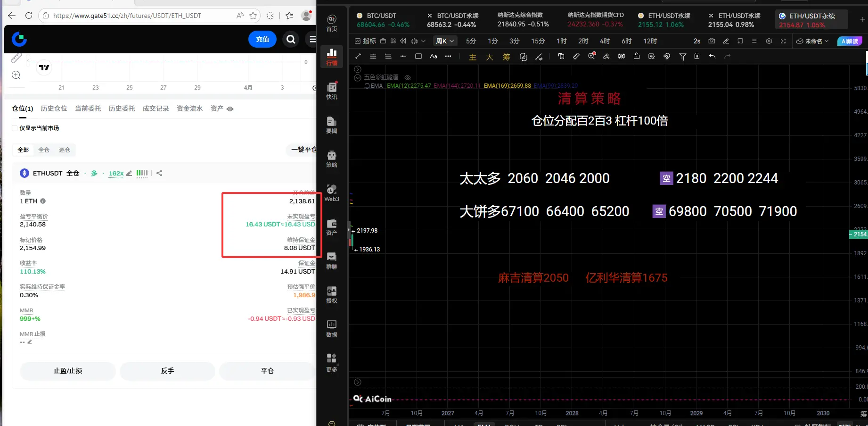Click the 充值 deposit button
Screen dimensions: 868x426
click(x=262, y=39)
